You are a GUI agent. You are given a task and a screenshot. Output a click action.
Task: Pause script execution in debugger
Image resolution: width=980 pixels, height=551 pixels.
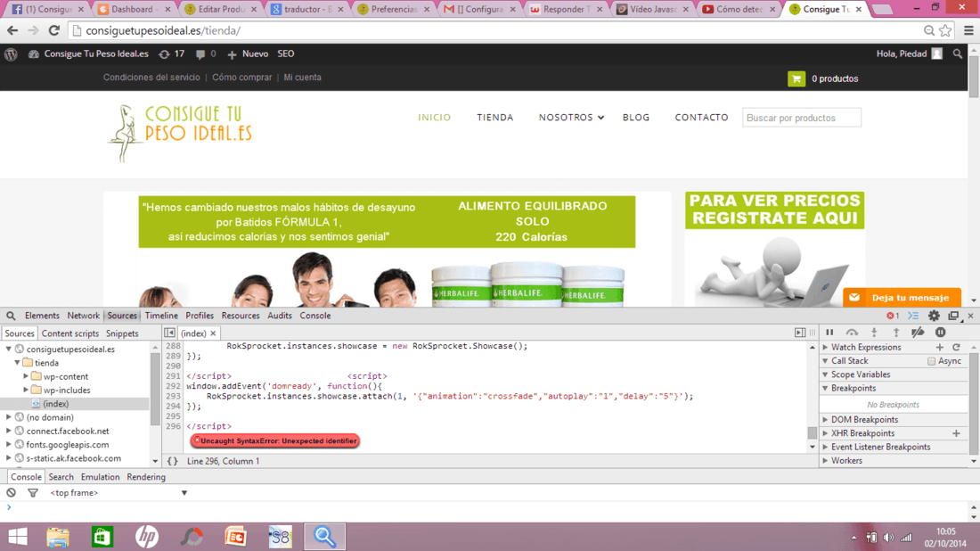point(829,333)
